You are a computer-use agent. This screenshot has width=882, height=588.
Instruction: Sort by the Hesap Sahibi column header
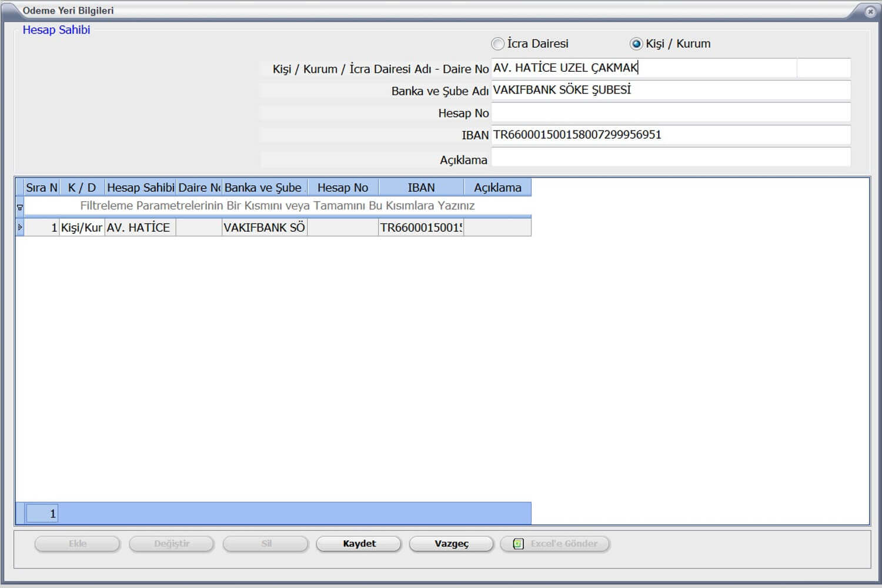pos(141,188)
